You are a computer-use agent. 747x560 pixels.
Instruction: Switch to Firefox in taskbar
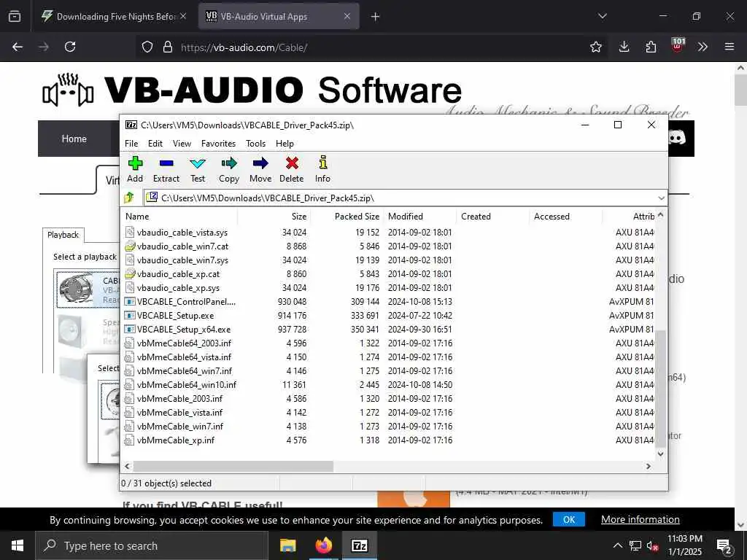coord(323,545)
